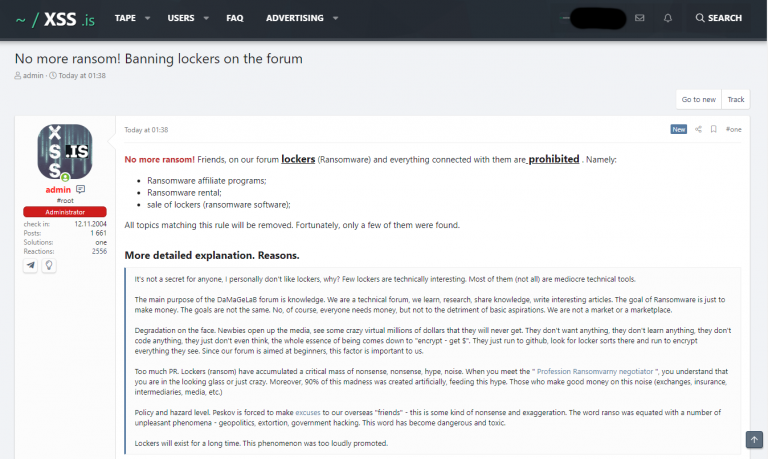Viewport: 768px width, 459px height.
Task: Expand the USERS dropdown arrow
Action: [205, 18]
